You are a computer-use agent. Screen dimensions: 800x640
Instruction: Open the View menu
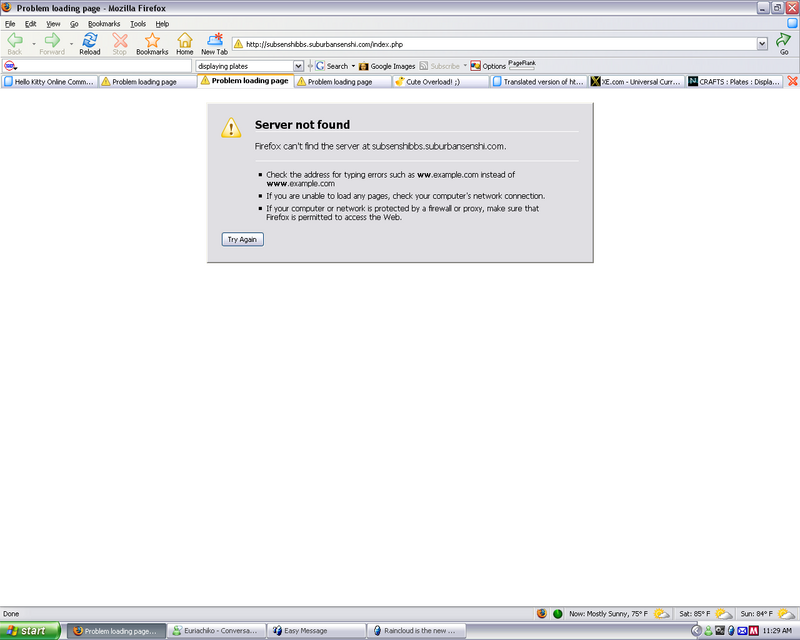point(53,23)
